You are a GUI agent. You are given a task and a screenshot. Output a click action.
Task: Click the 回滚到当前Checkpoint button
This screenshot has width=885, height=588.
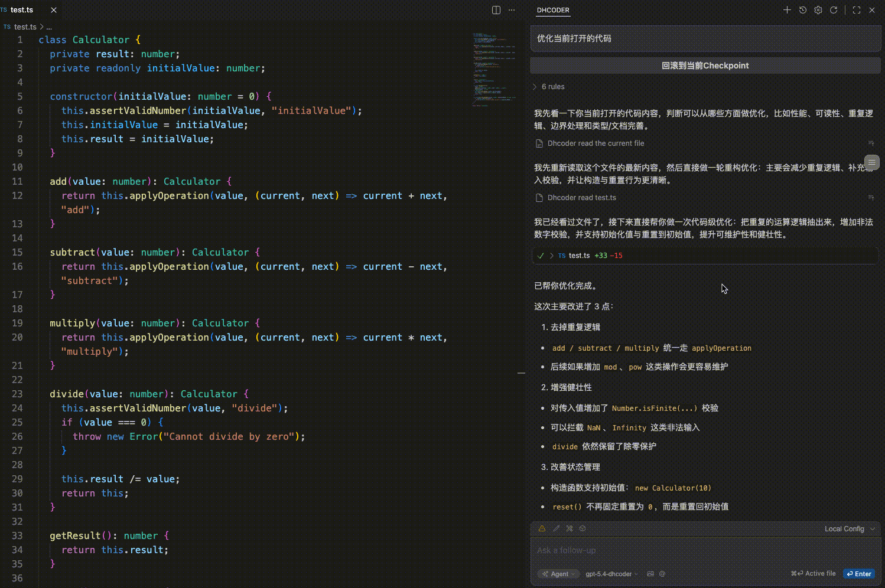(705, 66)
